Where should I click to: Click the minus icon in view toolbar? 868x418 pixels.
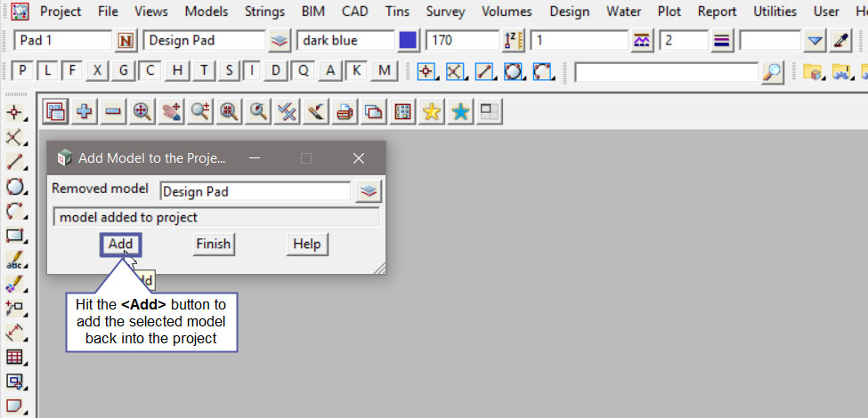coord(113,111)
